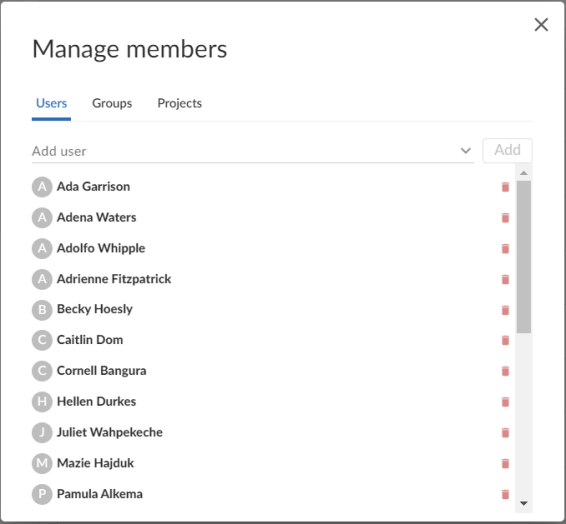
Task: Select the name Adrienne Fitzpatrick
Action: [114, 279]
